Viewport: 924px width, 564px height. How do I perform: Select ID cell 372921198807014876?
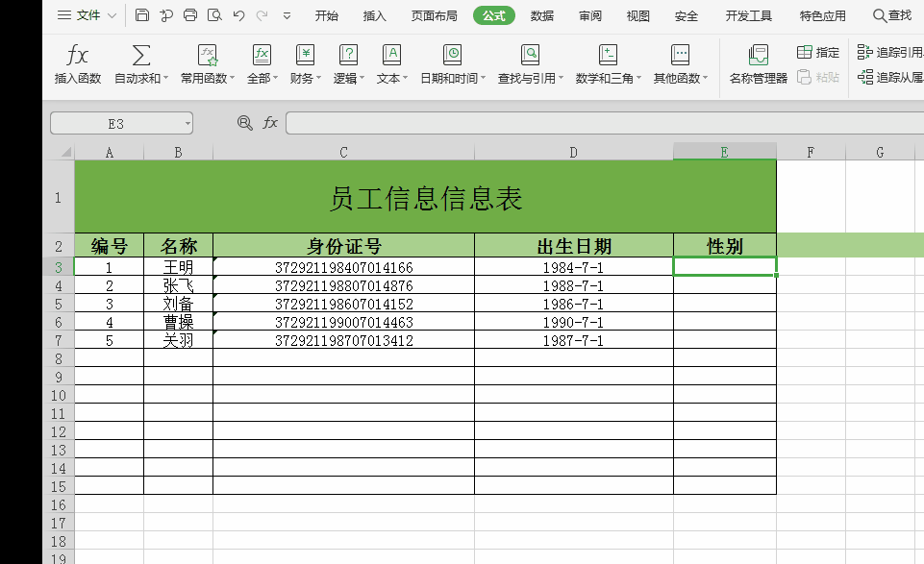343,285
